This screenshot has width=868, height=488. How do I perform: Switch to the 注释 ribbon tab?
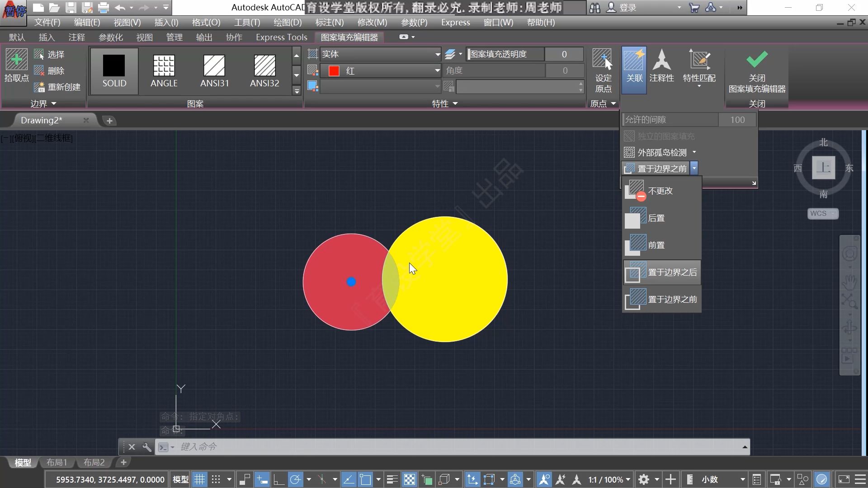[x=76, y=37]
